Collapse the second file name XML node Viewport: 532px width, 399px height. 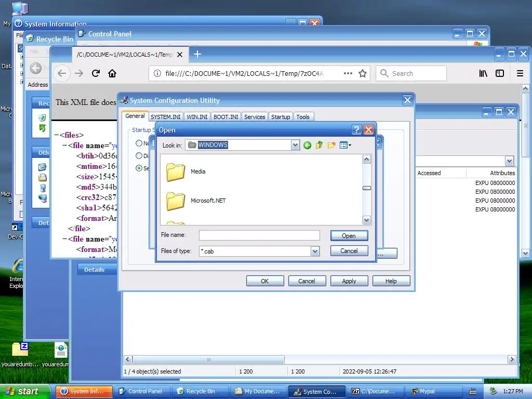(x=64, y=239)
